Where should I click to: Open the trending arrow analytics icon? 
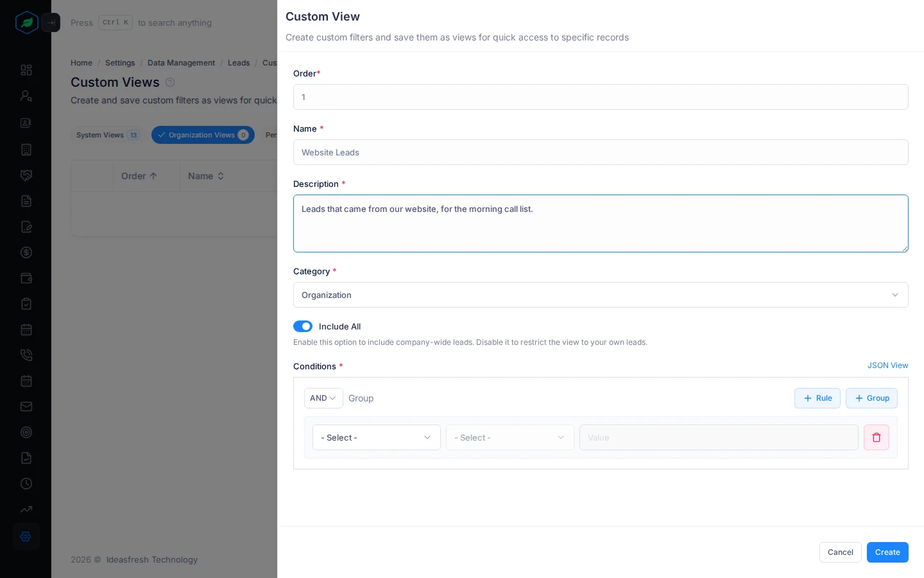pyautogui.click(x=26, y=509)
